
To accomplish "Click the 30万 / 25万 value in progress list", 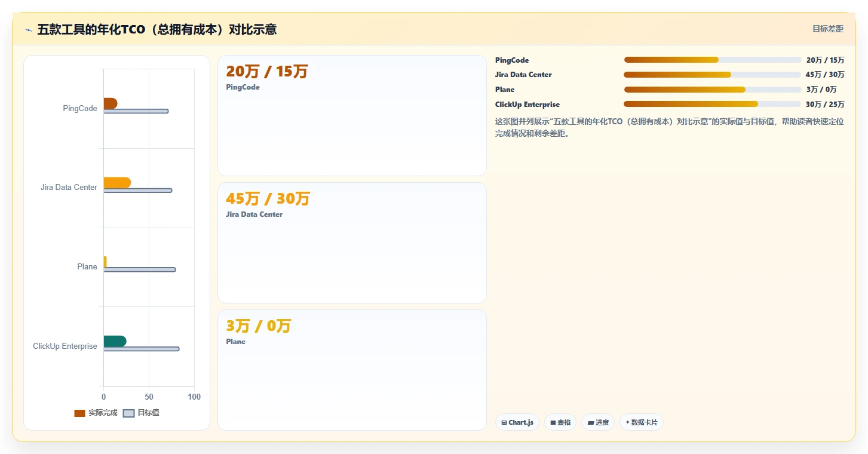I will click(825, 104).
